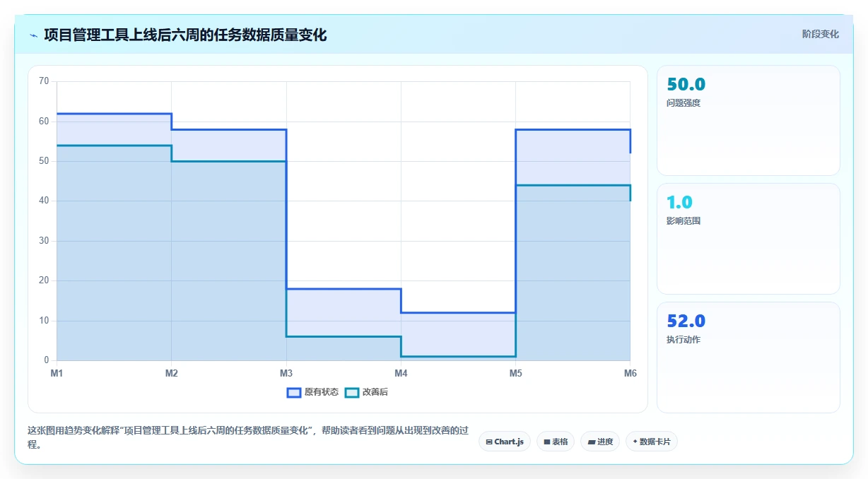Select the Chart.js tag chip
Screen dimensions: 868x479
505,442
